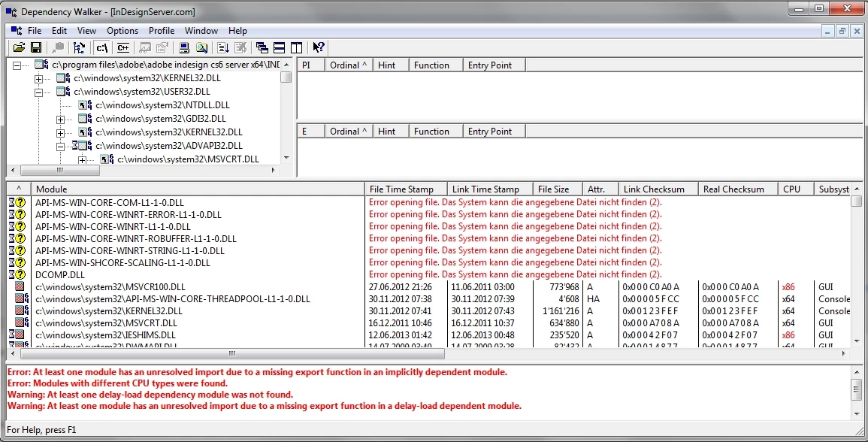Click Function header in exports pane
The height and width of the screenshot is (442, 868).
[436, 132]
